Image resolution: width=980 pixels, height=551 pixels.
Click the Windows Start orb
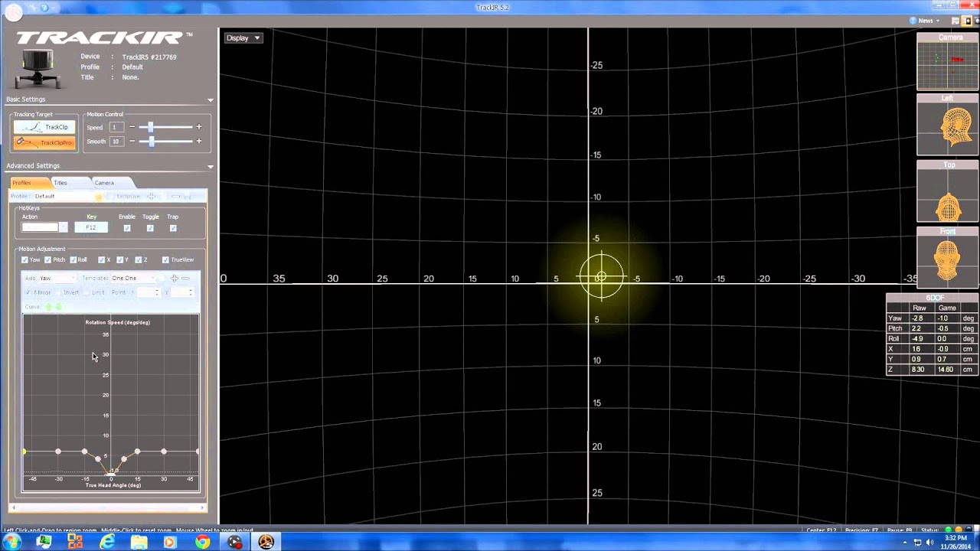click(12, 542)
